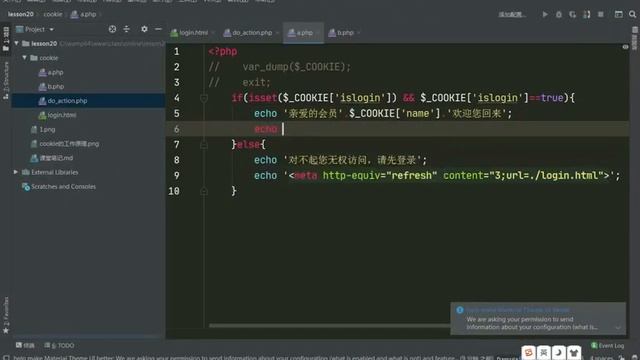
Task: Expand External Libraries node
Action: (16, 172)
